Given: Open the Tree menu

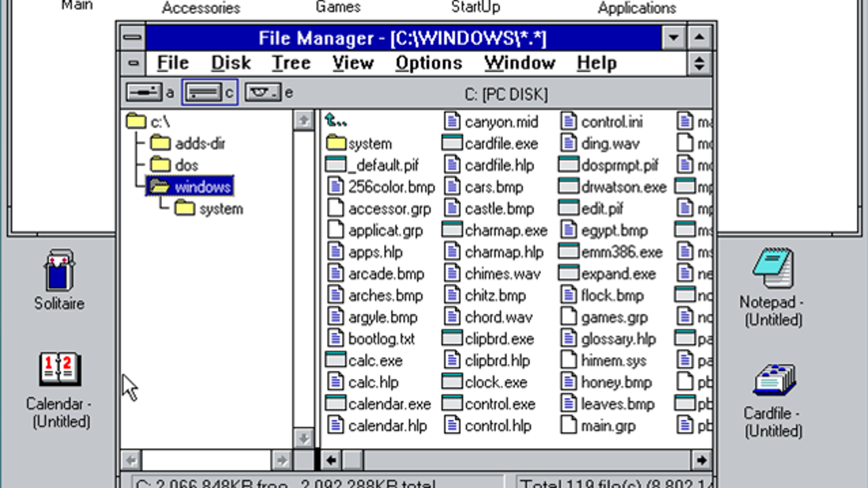Looking at the screenshot, I should tap(291, 63).
